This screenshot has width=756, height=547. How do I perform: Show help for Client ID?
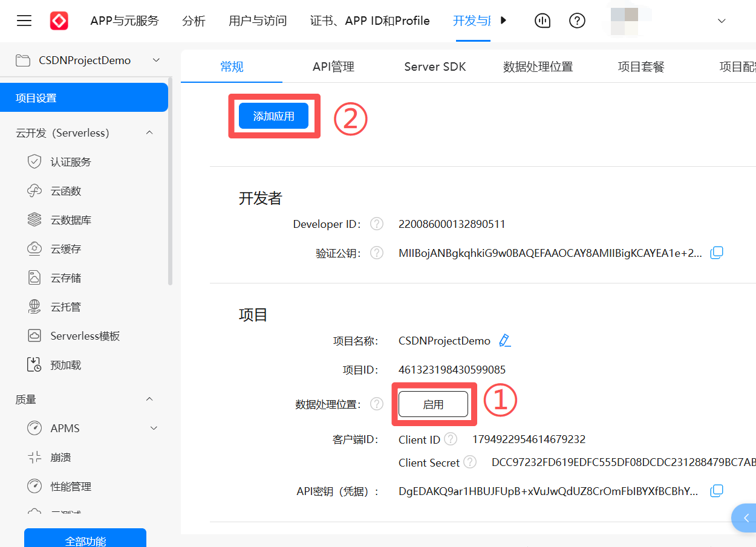(x=451, y=439)
